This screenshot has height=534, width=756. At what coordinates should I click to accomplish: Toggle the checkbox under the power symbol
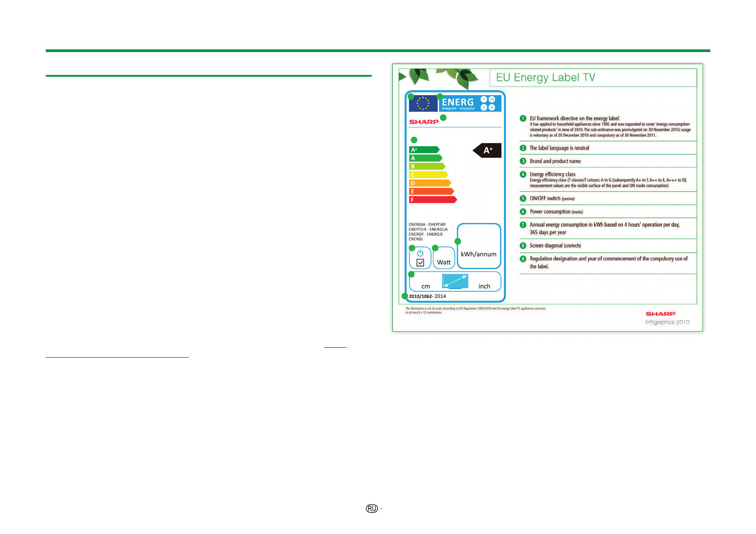point(420,263)
